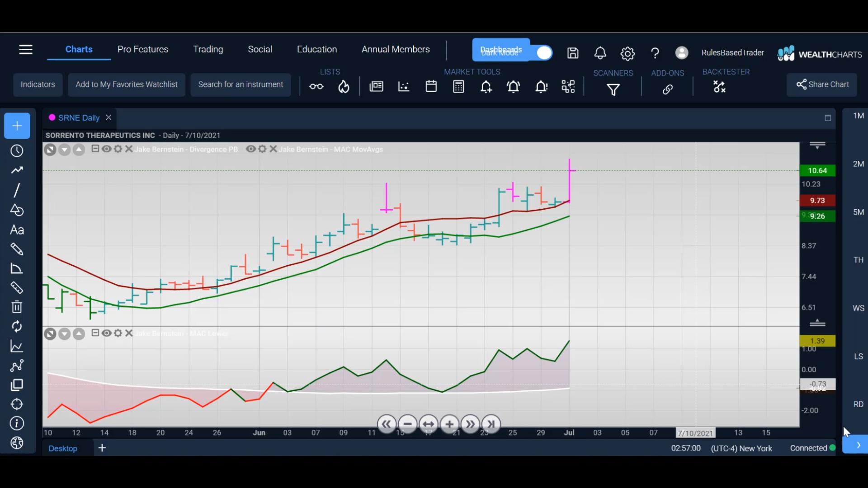Open the Backtester icon

click(x=719, y=86)
